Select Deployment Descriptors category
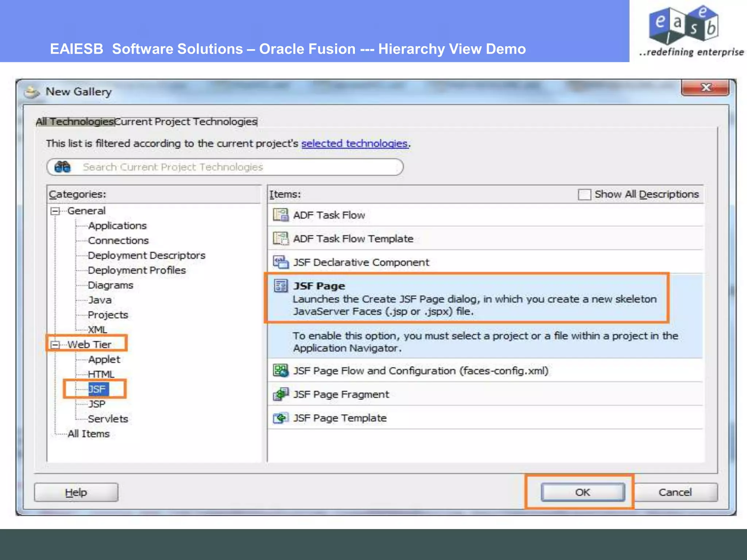Image resolution: width=747 pixels, height=560 pixels. [147, 256]
